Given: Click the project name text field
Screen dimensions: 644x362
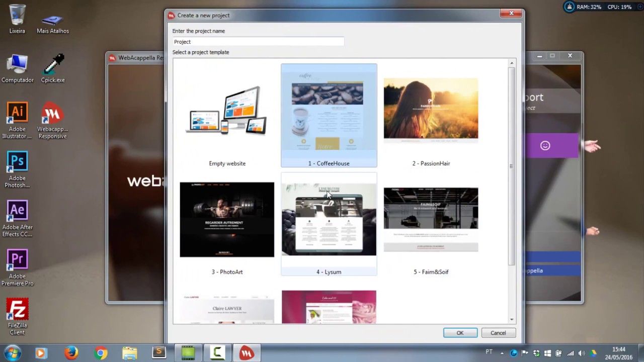Looking at the screenshot, I should point(258,42).
